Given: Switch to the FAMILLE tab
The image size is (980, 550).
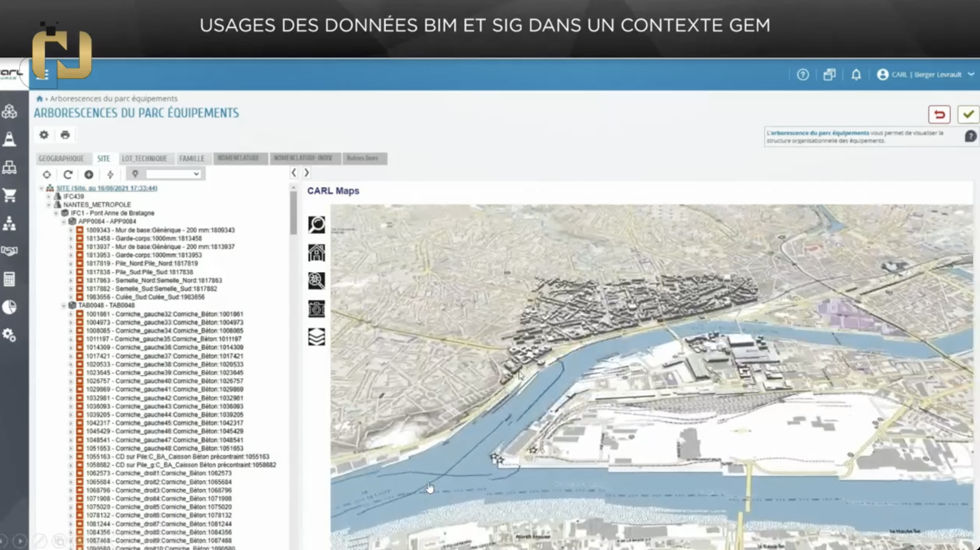Looking at the screenshot, I should point(191,159).
